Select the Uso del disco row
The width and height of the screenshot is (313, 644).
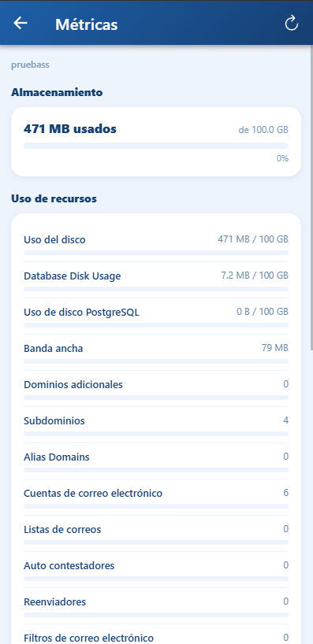pyautogui.click(x=156, y=244)
